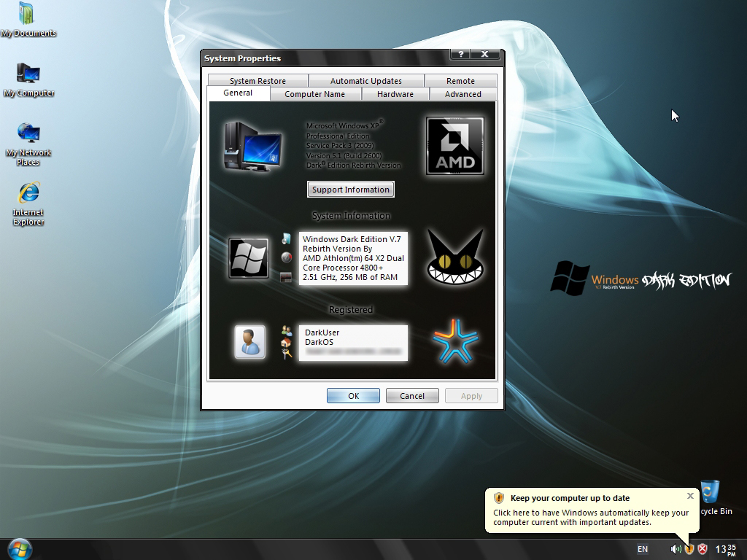Click the AMD logo in System Properties
The width and height of the screenshot is (747, 560).
pos(455,146)
